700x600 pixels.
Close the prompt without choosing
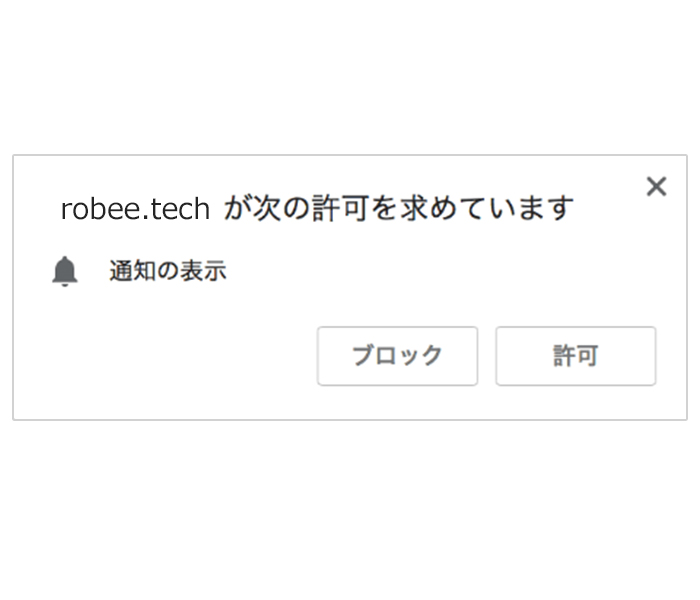tap(656, 186)
